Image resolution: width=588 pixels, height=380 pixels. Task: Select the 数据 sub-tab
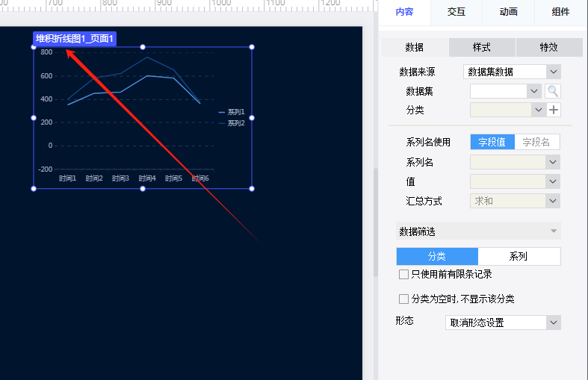coord(415,47)
